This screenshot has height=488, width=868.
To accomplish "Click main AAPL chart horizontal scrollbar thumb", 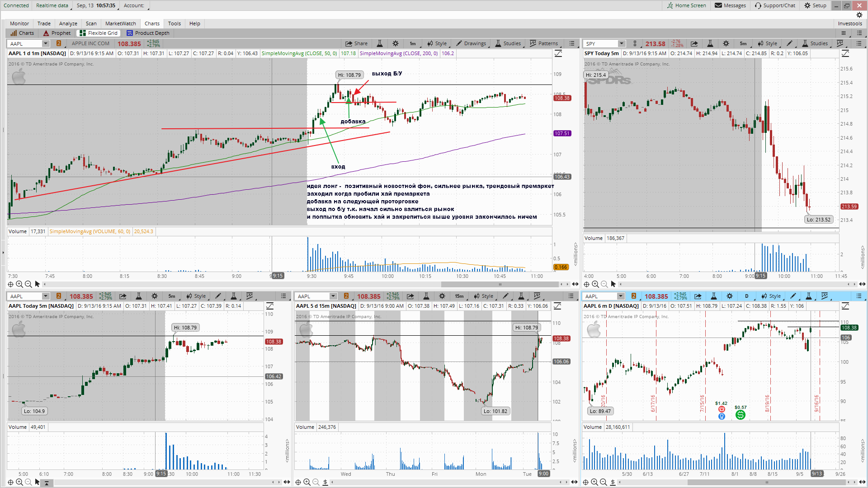I will pyautogui.click(x=500, y=284).
